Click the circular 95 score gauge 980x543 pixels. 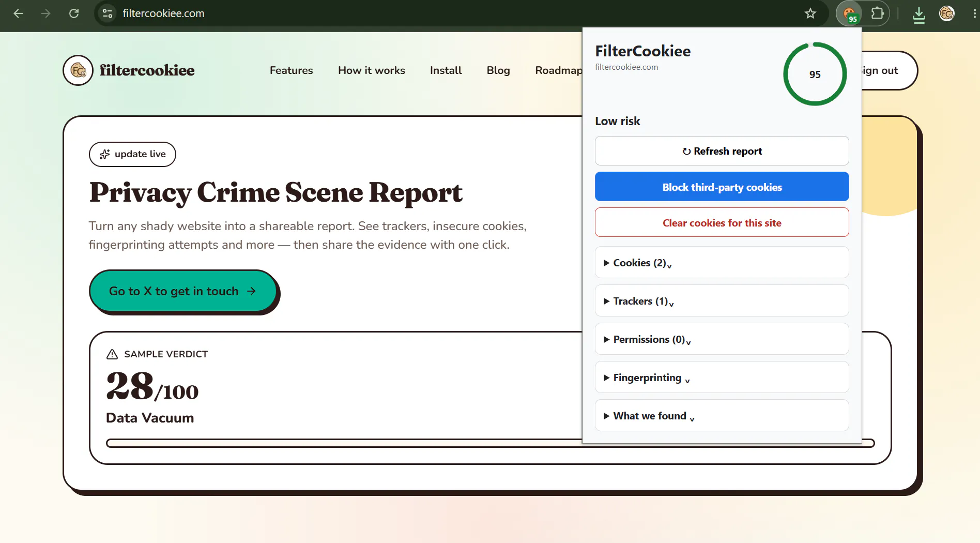[x=815, y=74]
